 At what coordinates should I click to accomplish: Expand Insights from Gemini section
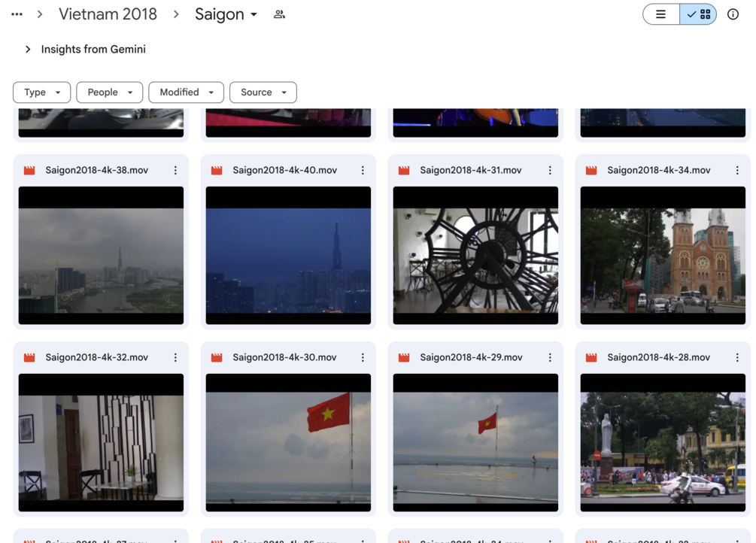pyautogui.click(x=28, y=49)
